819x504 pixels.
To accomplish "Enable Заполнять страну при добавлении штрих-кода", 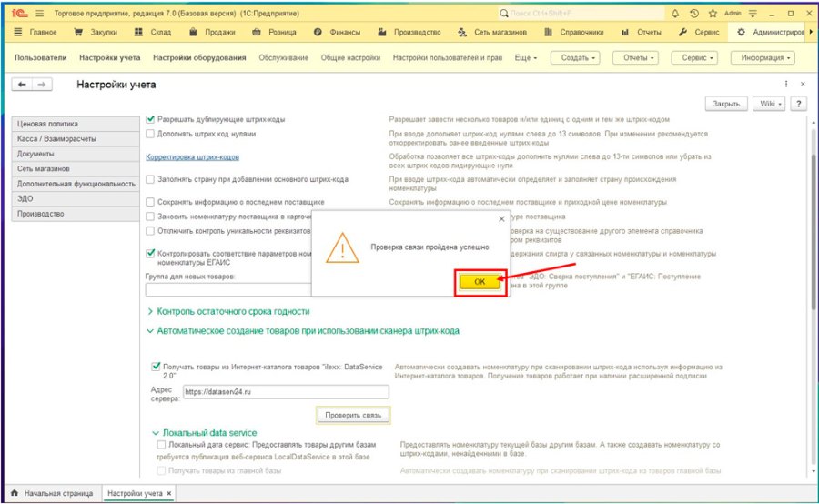I will pyautogui.click(x=150, y=179).
